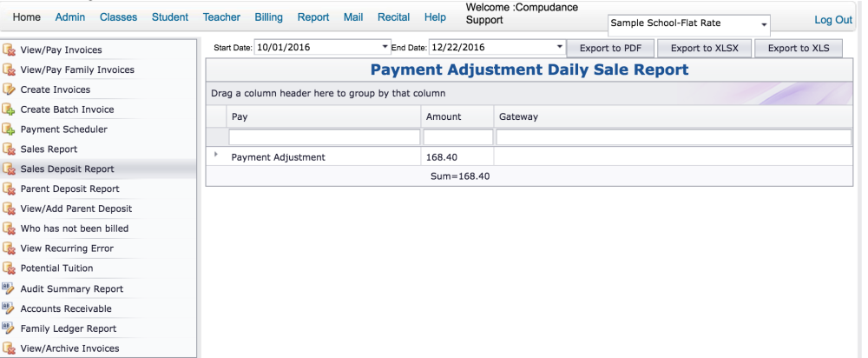Open the Classes menu

[118, 17]
